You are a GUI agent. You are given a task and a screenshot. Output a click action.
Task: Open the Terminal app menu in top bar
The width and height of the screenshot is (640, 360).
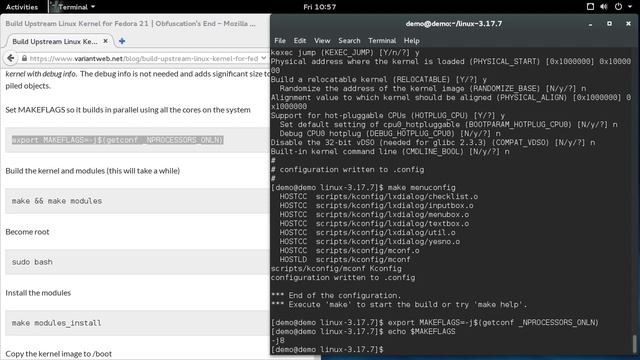click(73, 7)
